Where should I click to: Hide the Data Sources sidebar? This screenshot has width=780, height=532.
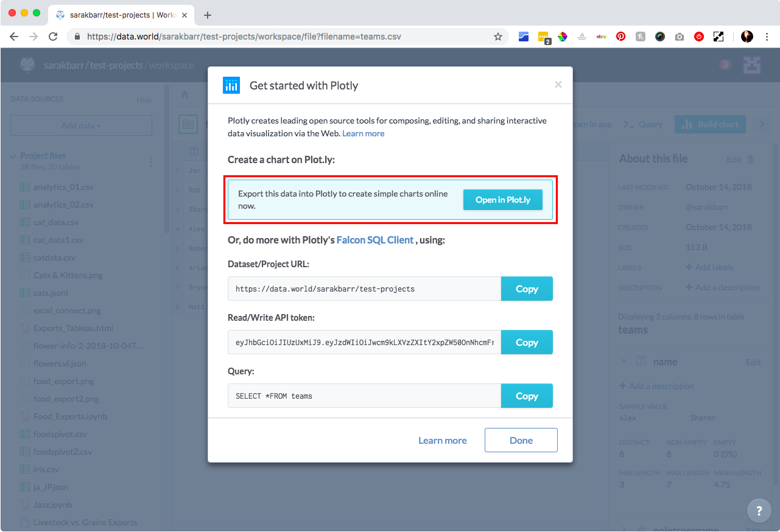click(x=144, y=100)
